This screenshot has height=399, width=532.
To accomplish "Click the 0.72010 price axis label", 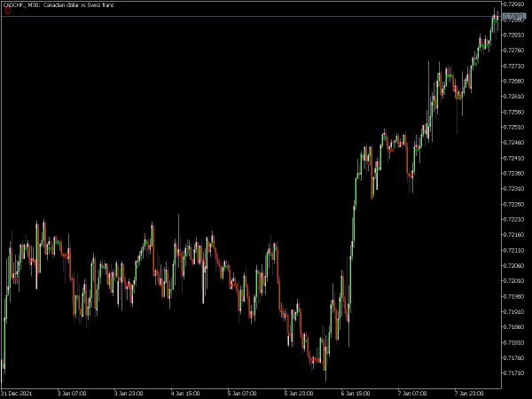I will [513, 281].
